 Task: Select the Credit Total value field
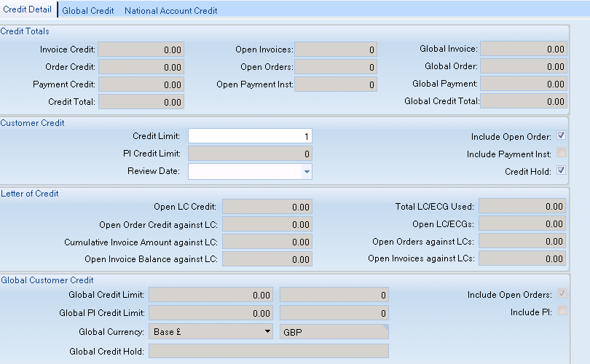141,102
